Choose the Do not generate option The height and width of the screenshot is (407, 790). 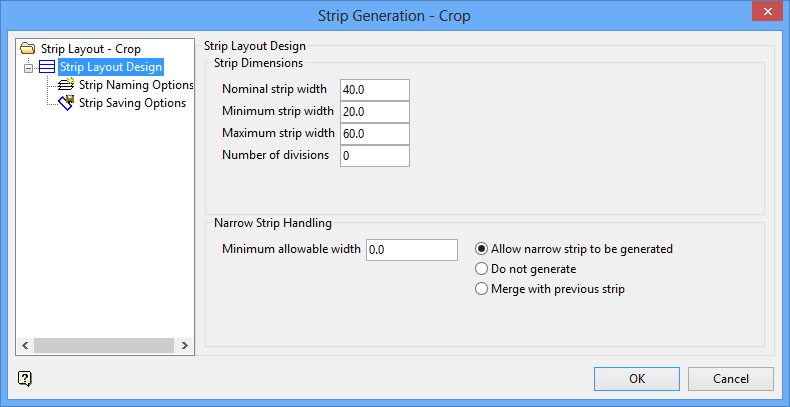click(x=482, y=269)
